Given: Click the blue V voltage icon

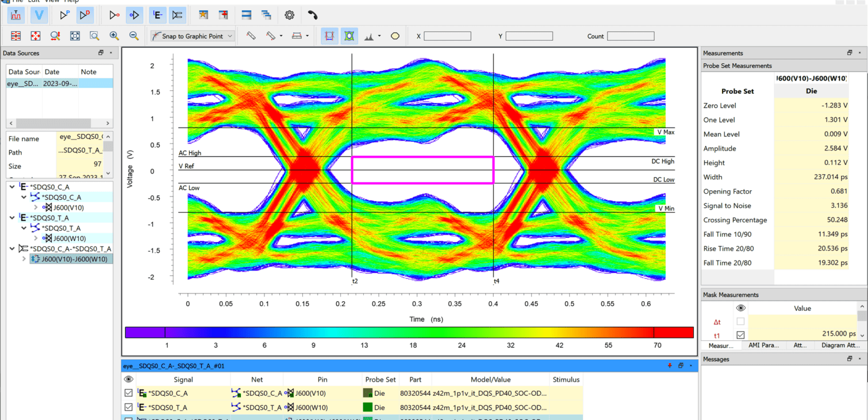Looking at the screenshot, I should click(x=39, y=15).
